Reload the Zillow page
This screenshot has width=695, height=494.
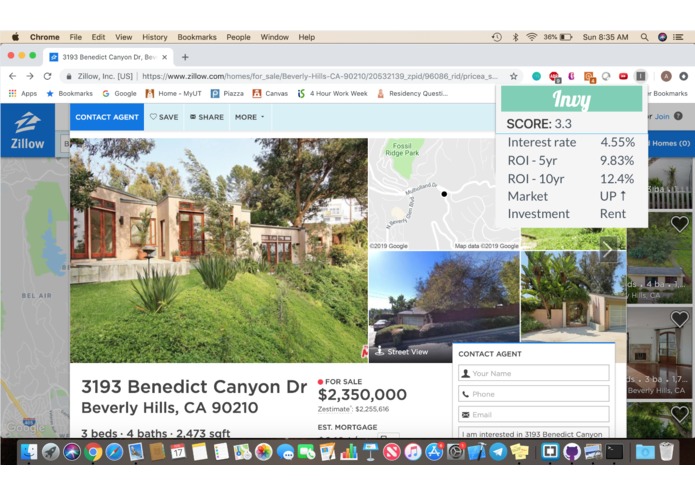point(47,76)
